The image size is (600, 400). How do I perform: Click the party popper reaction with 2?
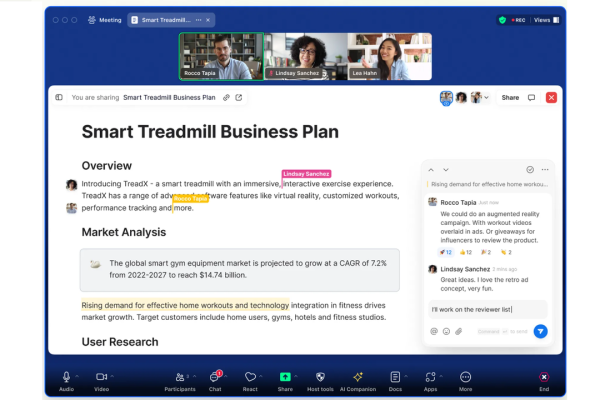tap(486, 252)
